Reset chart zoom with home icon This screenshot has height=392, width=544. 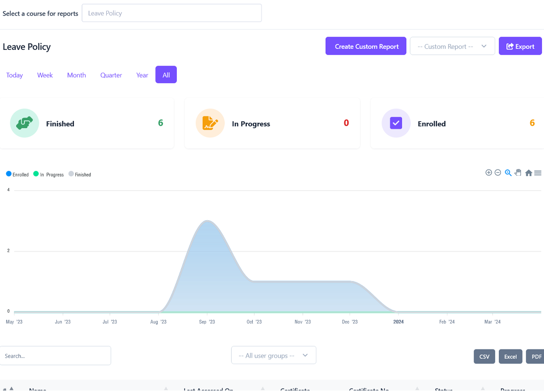[x=528, y=173]
